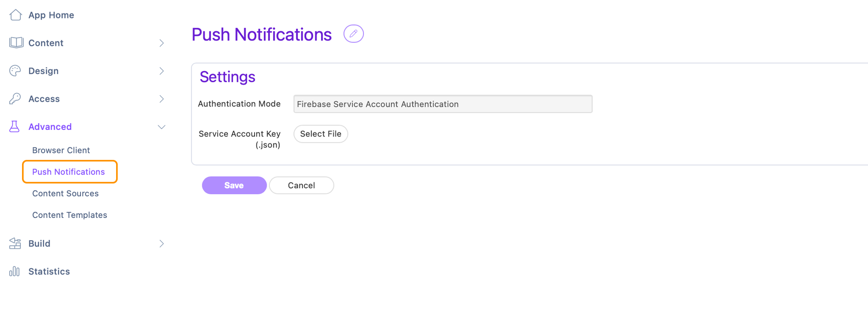Click the pencil edit icon beside Push Notifications
The height and width of the screenshot is (311, 868).
click(x=354, y=34)
